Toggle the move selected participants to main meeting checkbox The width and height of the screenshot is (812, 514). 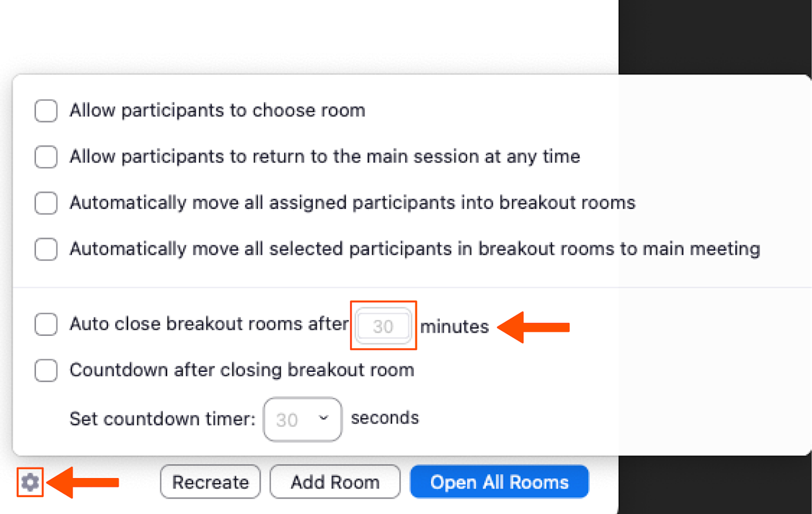[x=46, y=249]
